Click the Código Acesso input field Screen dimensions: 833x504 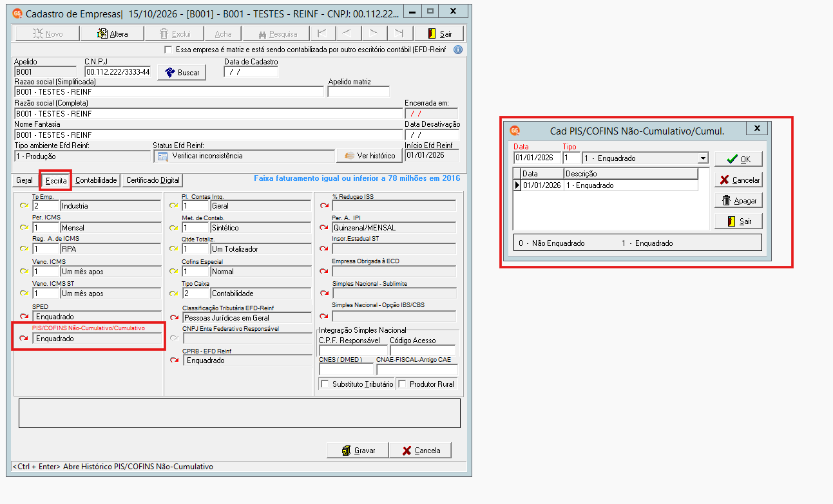coord(423,351)
